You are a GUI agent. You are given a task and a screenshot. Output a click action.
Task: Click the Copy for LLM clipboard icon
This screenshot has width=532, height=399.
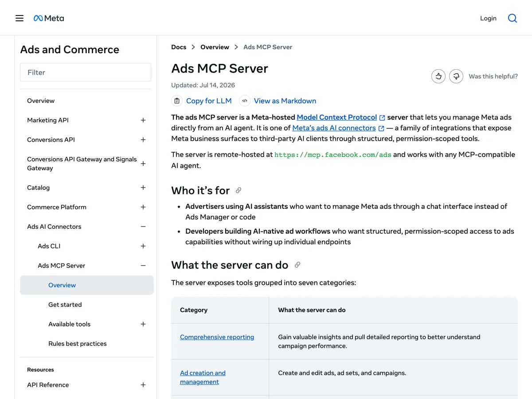177,101
